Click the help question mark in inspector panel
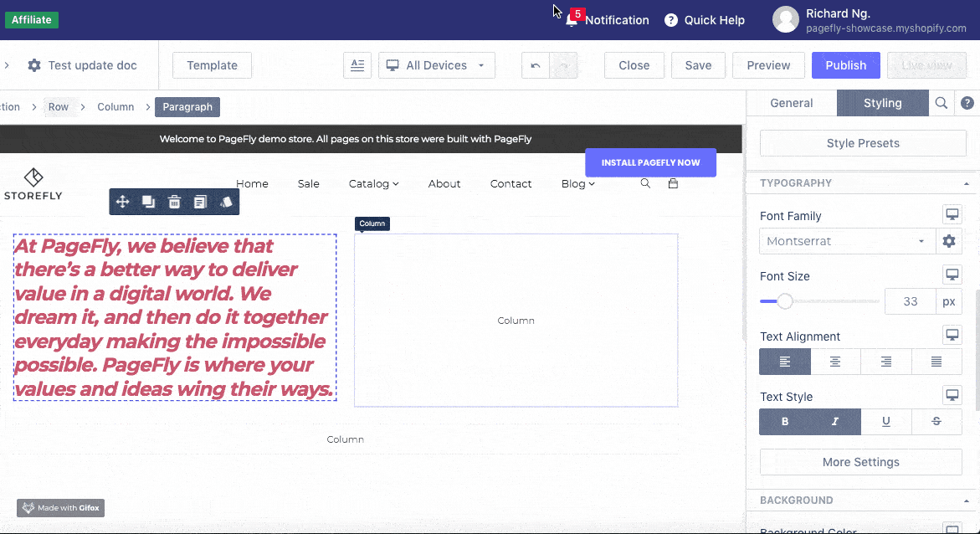Screen dimensions: 980x534 [967, 103]
